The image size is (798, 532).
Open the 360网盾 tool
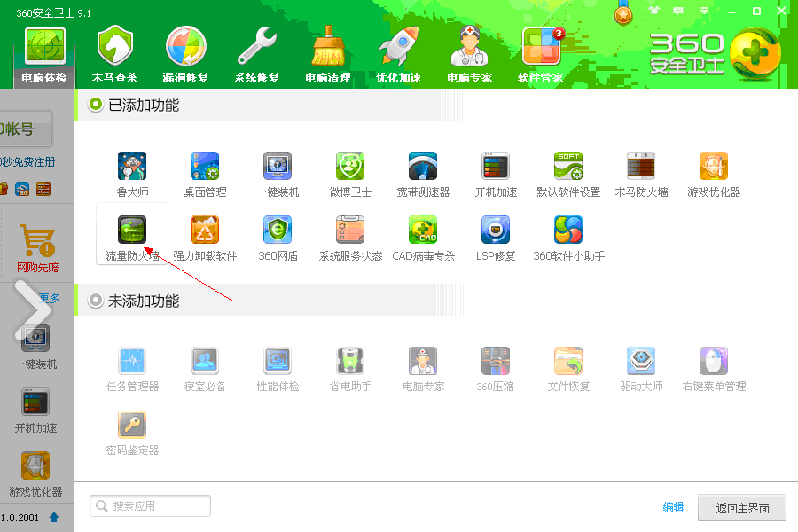(278, 239)
